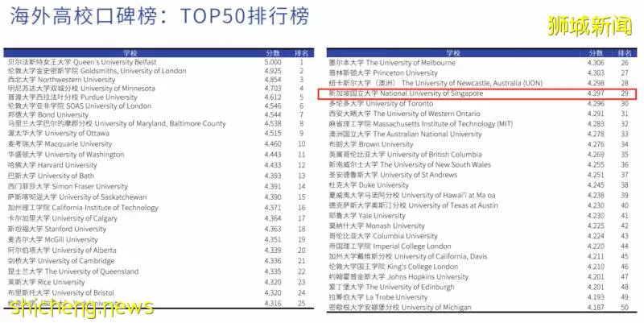Select University of British Columbia name
The image size is (644, 323).
click(x=406, y=155)
